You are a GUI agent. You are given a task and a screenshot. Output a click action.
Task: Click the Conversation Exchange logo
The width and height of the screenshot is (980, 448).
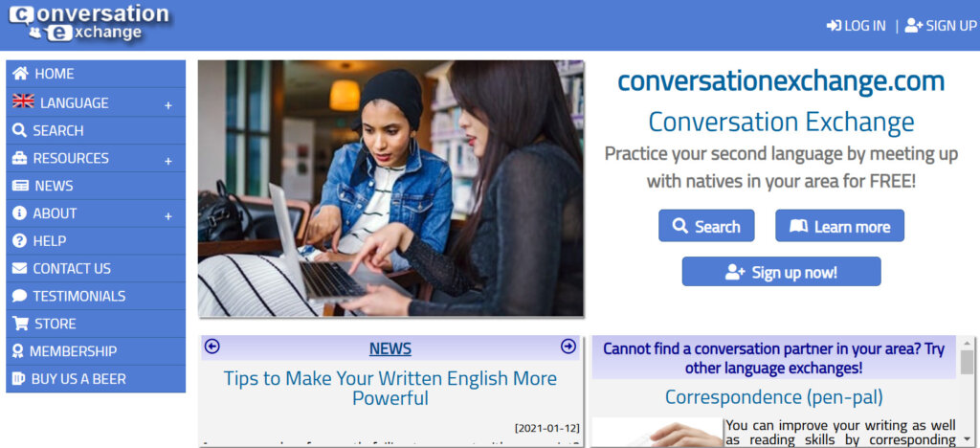tap(90, 24)
